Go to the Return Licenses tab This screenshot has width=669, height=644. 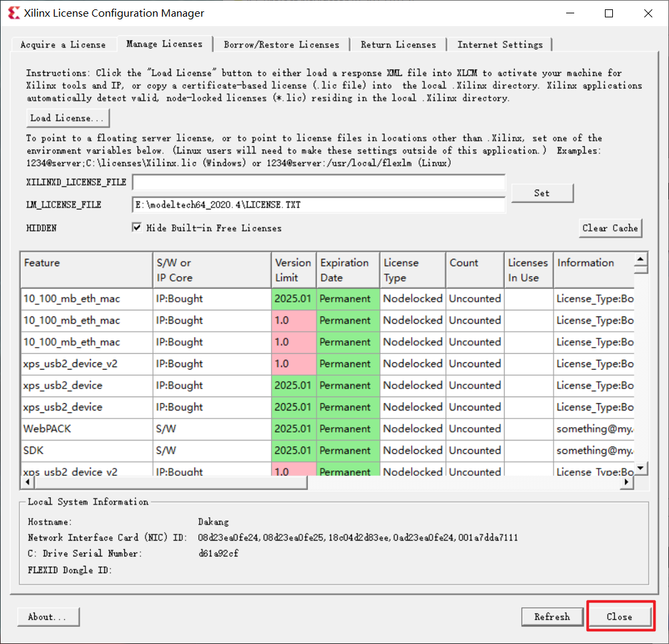click(x=398, y=44)
